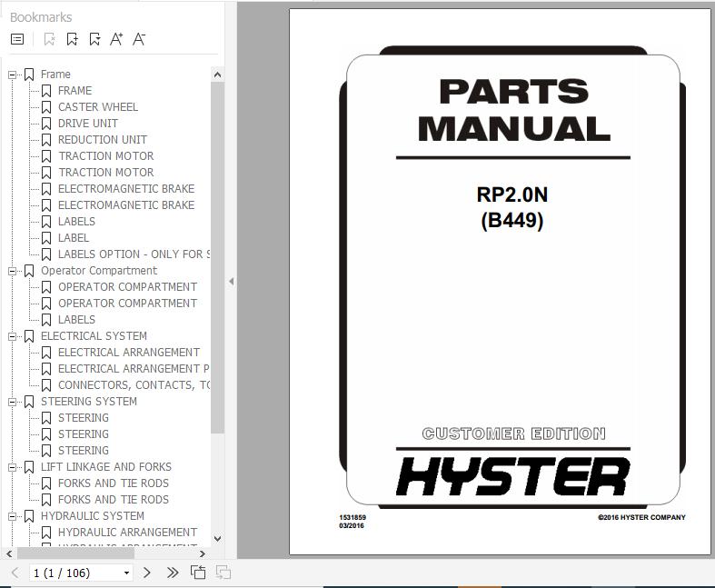Jump to the last page double arrow
715x588 pixels.
tap(173, 573)
